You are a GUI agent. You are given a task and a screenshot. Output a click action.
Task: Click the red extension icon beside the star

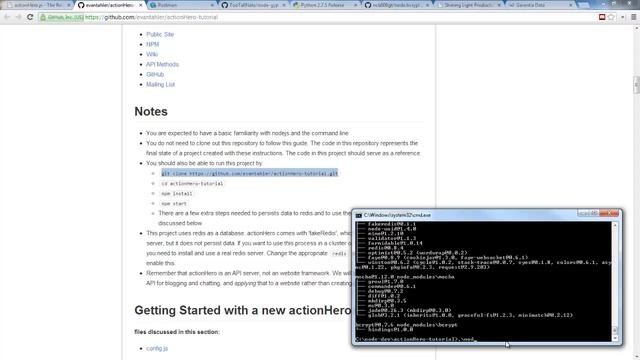pos(602,17)
